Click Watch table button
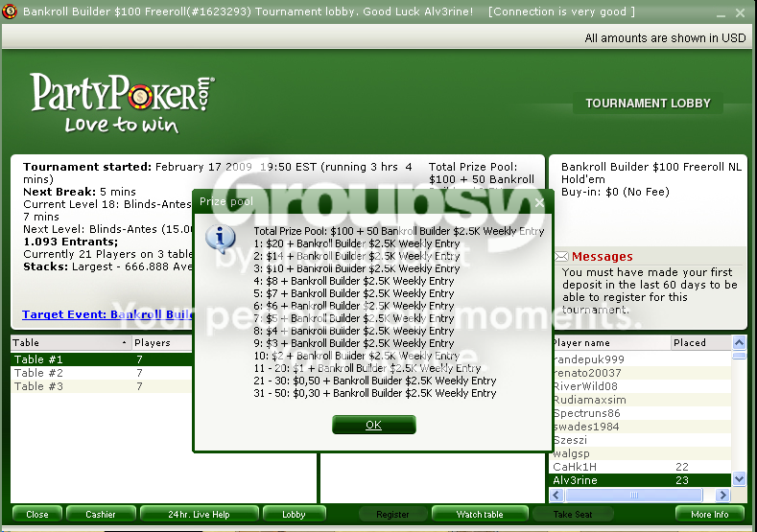 [x=480, y=514]
